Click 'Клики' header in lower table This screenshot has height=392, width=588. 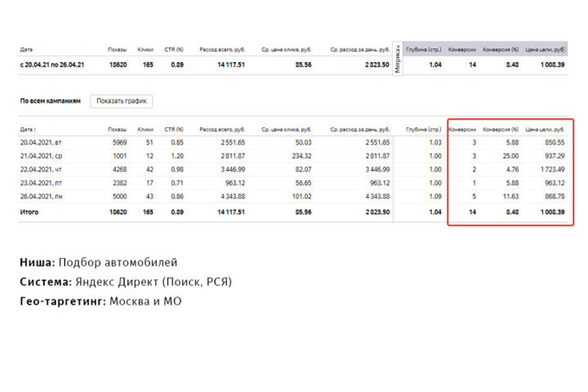[x=145, y=129]
